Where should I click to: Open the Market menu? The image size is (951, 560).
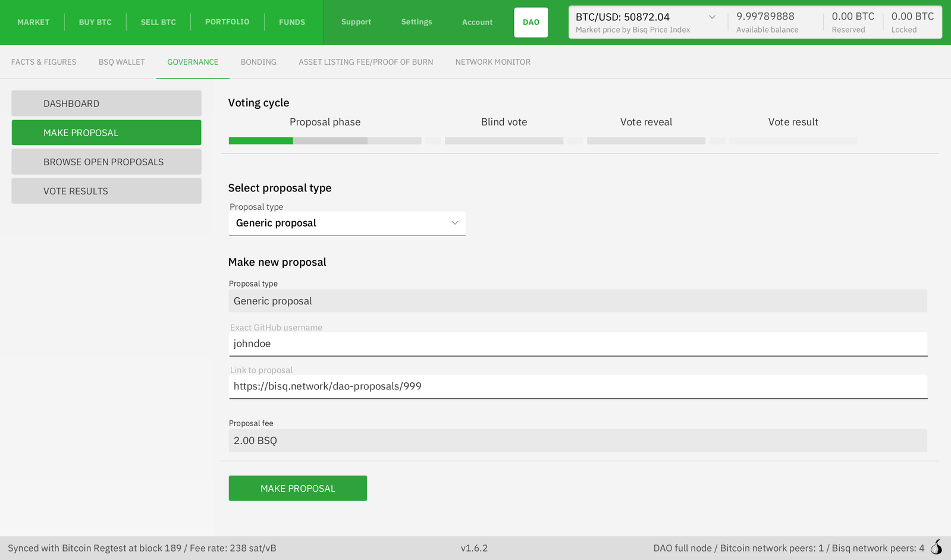coord(33,22)
